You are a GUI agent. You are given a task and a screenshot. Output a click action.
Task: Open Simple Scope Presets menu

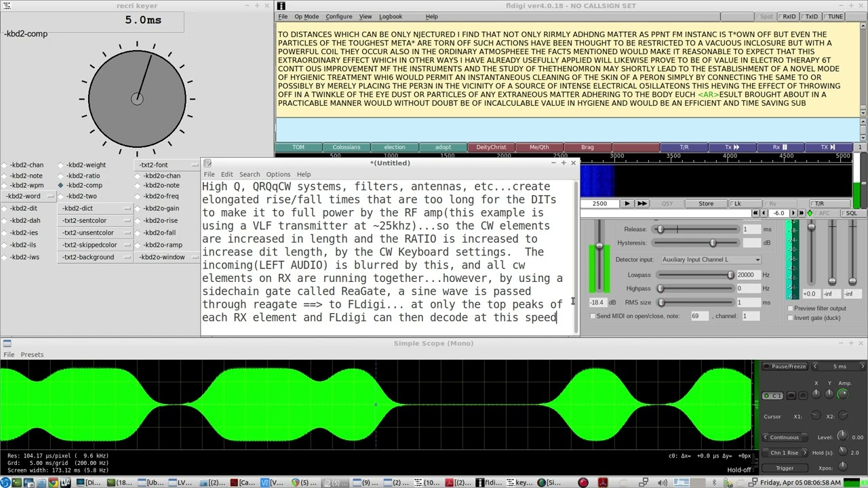tap(32, 354)
